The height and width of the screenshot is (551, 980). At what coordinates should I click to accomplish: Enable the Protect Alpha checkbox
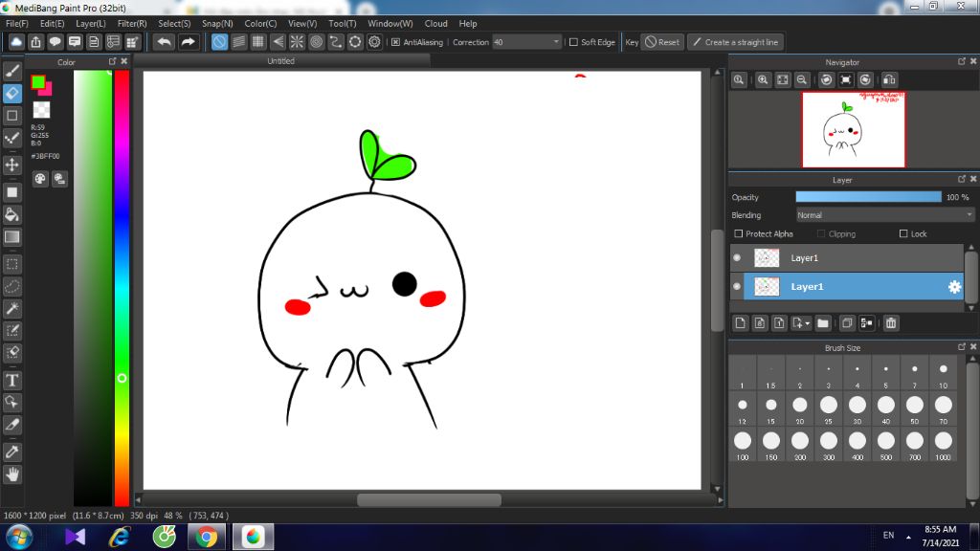coord(739,234)
